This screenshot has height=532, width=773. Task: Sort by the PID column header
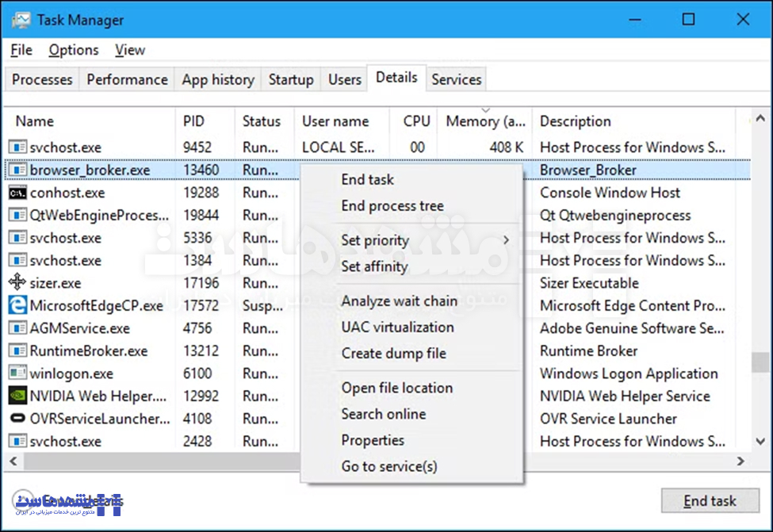[205, 121]
